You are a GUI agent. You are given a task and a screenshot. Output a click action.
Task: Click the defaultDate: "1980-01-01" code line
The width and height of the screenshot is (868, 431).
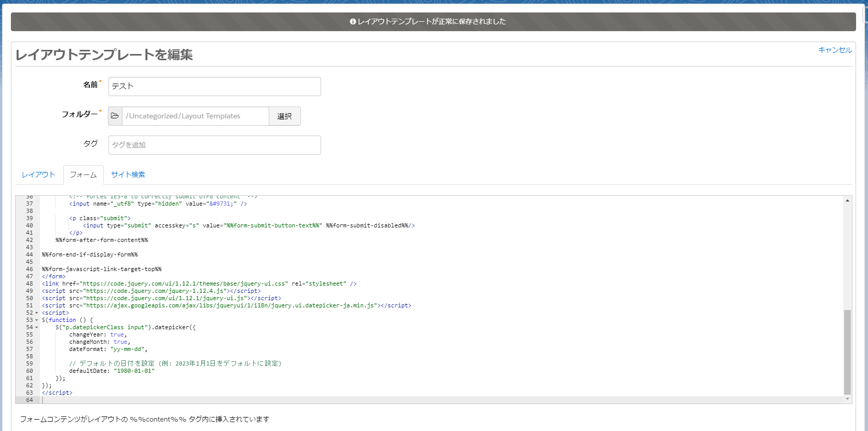[x=112, y=371]
